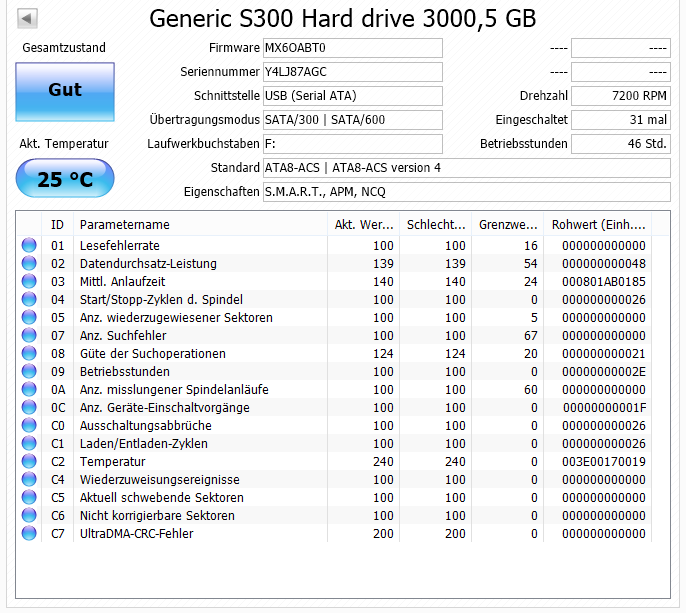Click raw value 003E00170019
Screen dimensions: 686x613
[604, 462]
